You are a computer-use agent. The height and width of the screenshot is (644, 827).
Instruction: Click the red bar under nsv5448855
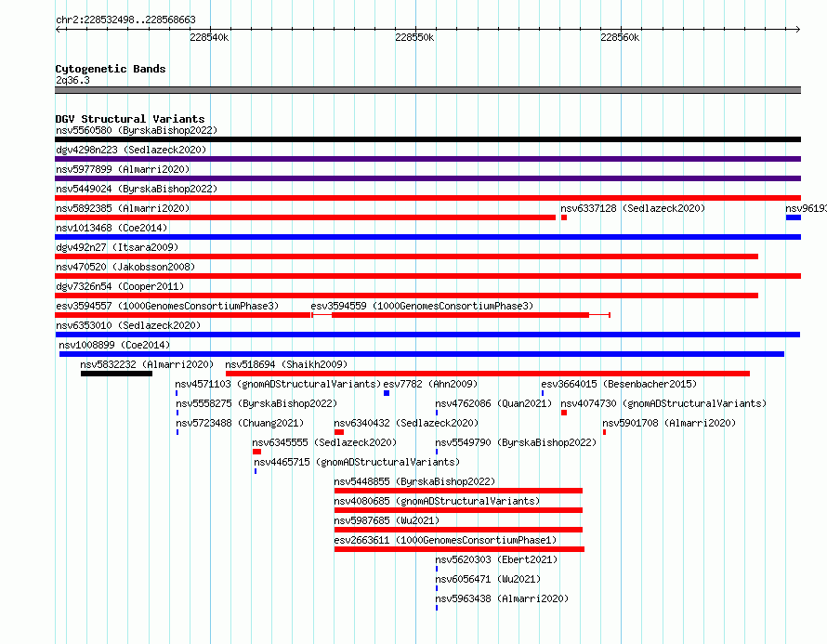pyautogui.click(x=458, y=491)
